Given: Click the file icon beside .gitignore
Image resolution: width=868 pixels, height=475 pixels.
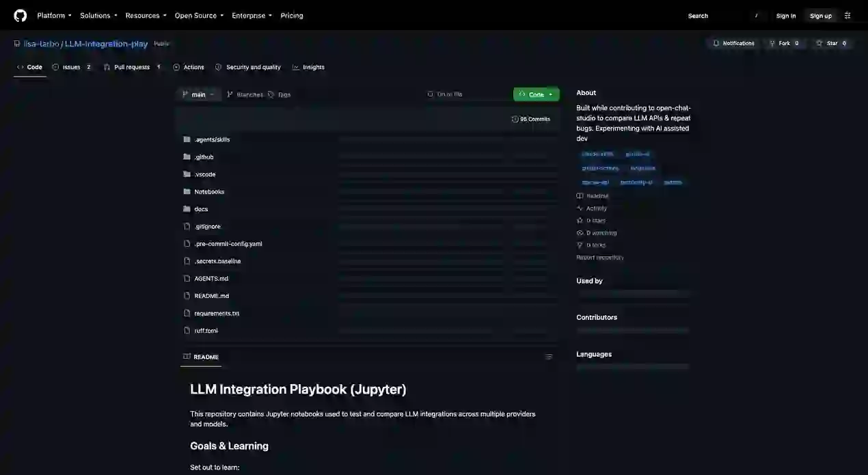Looking at the screenshot, I should coord(187,226).
